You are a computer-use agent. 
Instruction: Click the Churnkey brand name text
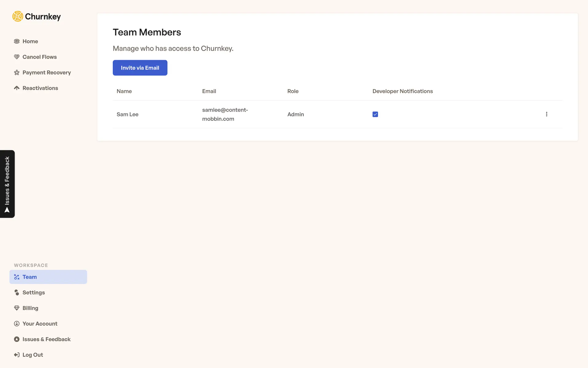click(43, 17)
